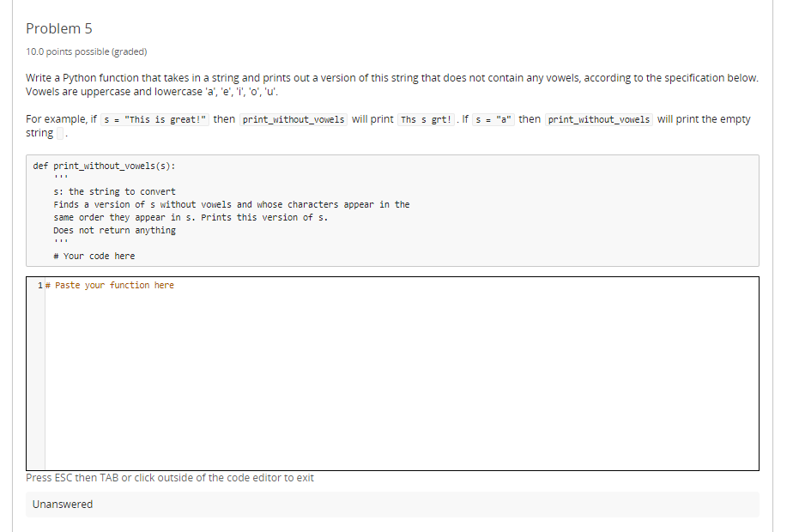This screenshot has width=805, height=532.
Task: Click the "def print_without_vowels(s):" line
Action: 106,166
